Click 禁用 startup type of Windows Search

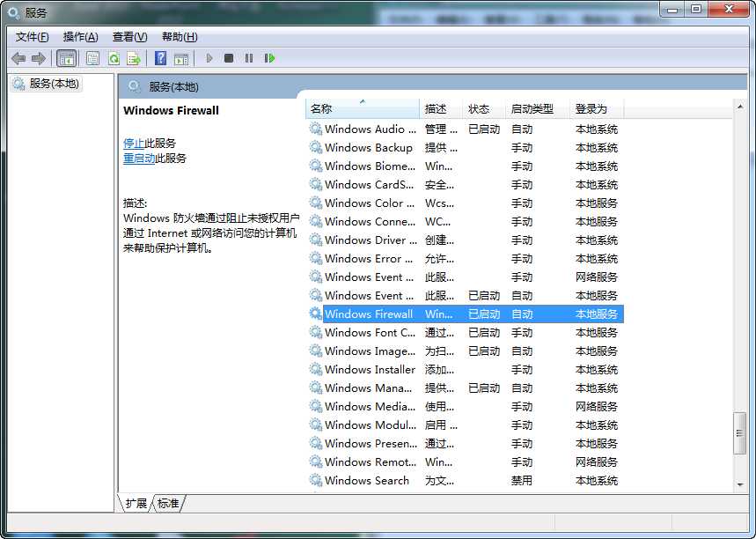(522, 481)
